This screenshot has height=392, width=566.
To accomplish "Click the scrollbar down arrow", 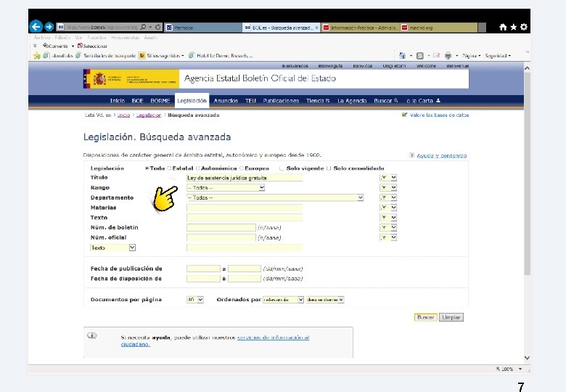I will coord(527,358).
